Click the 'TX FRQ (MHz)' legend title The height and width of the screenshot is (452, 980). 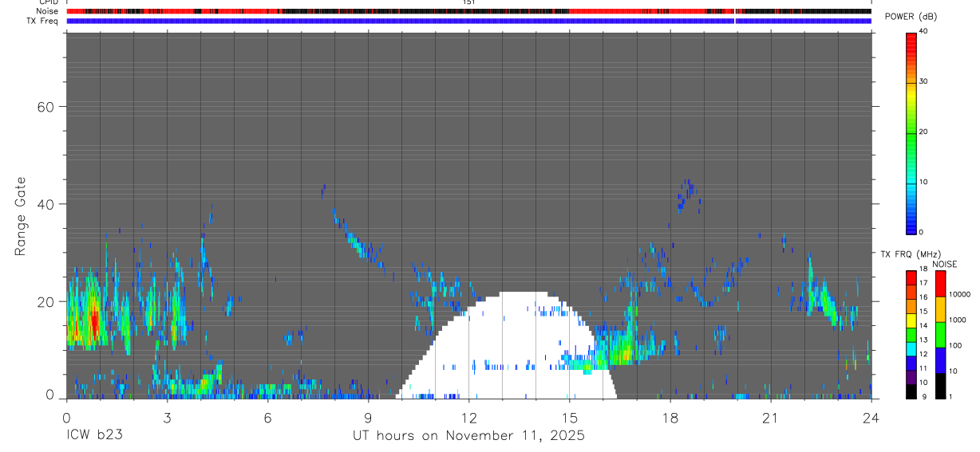click(x=911, y=254)
